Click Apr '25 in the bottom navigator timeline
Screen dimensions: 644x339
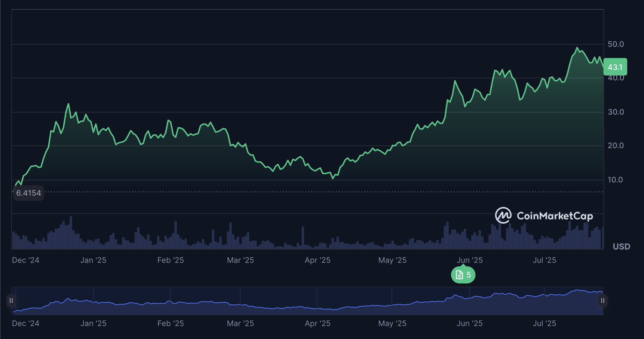(317, 324)
